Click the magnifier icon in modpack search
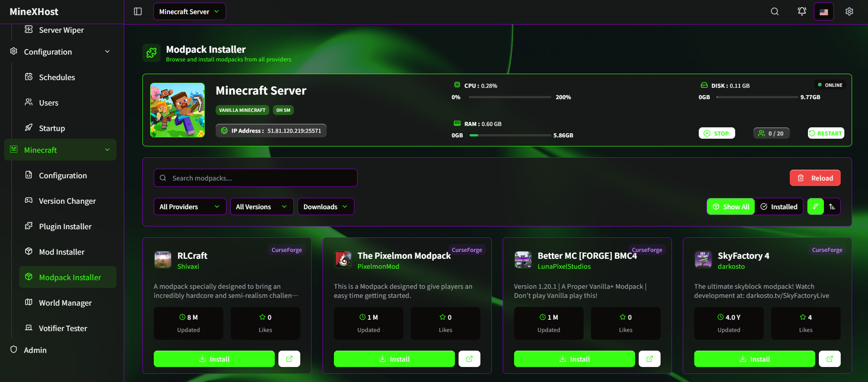Image resolution: width=868 pixels, height=382 pixels. pos(163,178)
